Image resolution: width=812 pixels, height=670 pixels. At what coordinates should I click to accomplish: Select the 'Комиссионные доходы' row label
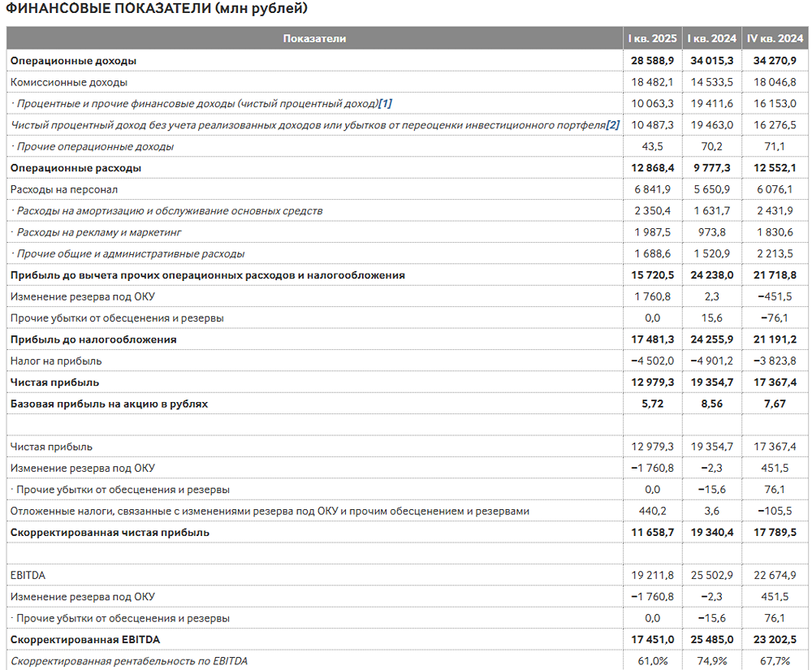(x=69, y=82)
